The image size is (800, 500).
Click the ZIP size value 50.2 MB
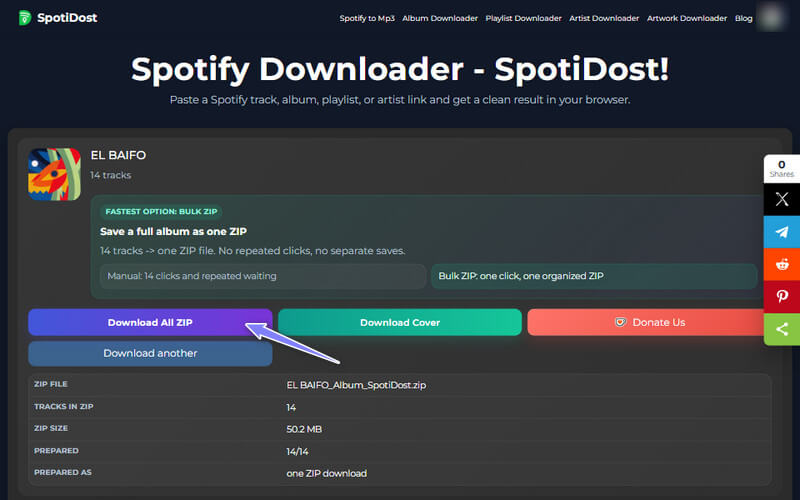click(x=304, y=429)
